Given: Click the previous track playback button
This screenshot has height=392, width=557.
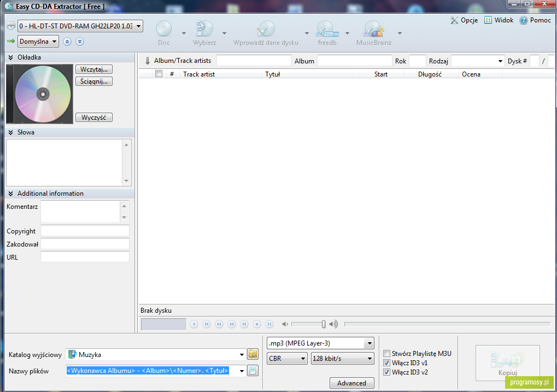Looking at the screenshot, I should point(207,324).
